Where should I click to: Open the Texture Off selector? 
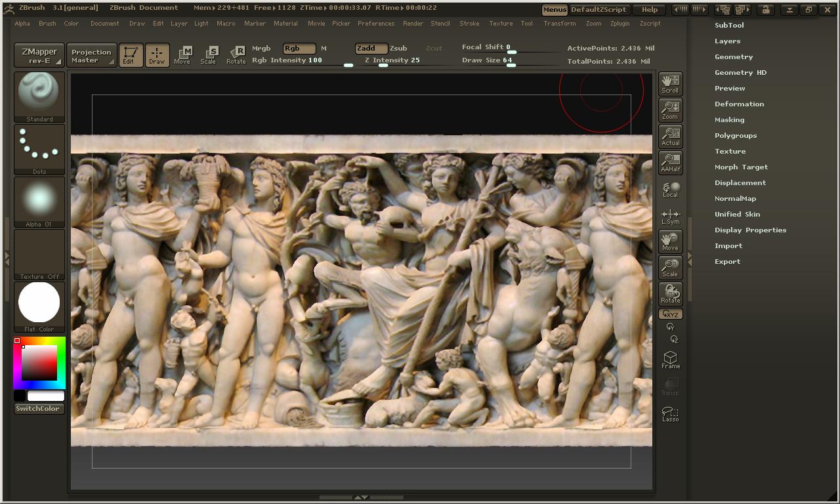(x=39, y=255)
